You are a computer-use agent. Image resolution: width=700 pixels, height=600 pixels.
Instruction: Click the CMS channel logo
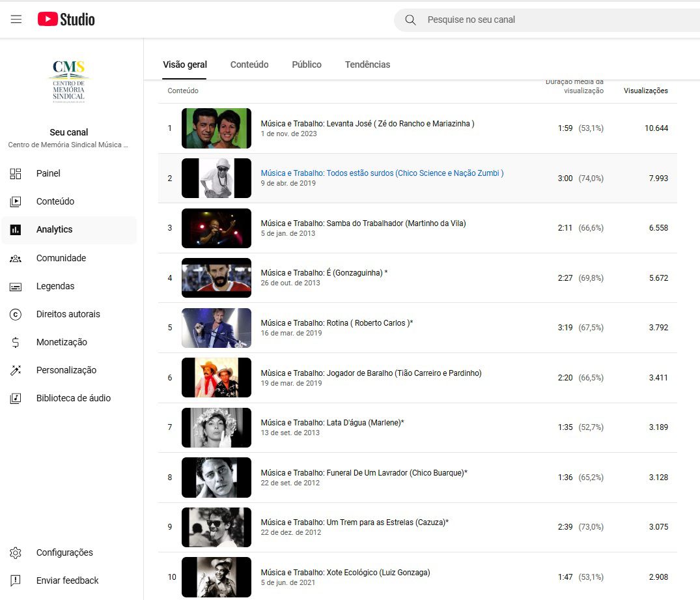click(x=69, y=82)
